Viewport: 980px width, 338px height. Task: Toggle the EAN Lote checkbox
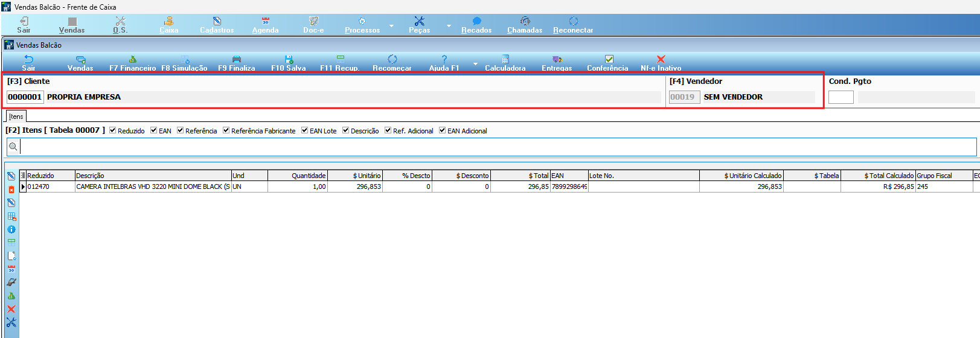point(304,130)
